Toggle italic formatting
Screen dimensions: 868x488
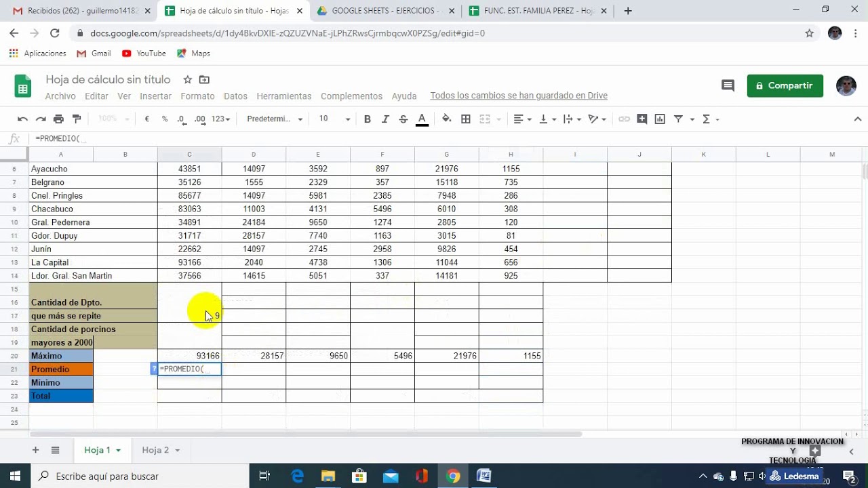click(385, 119)
